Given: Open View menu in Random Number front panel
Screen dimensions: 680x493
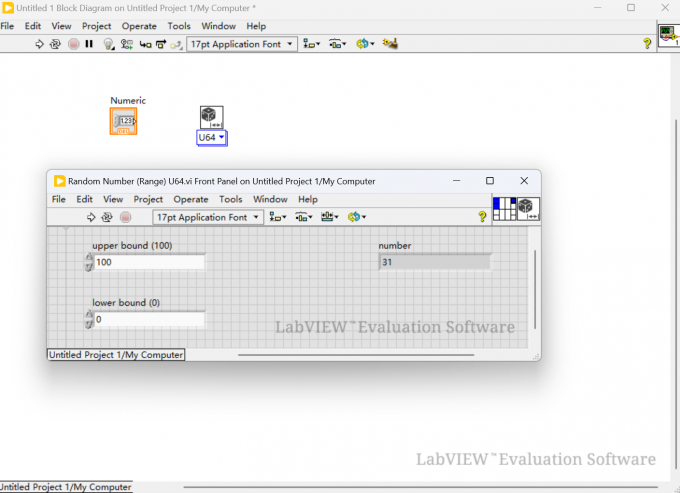Looking at the screenshot, I should click(x=113, y=199).
